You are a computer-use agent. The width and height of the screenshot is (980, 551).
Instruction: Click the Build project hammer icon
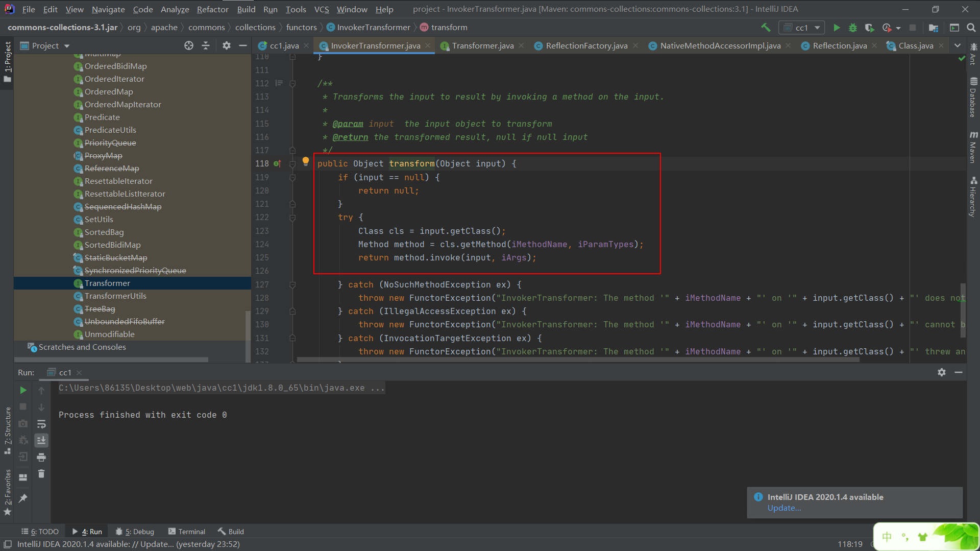coord(766,28)
